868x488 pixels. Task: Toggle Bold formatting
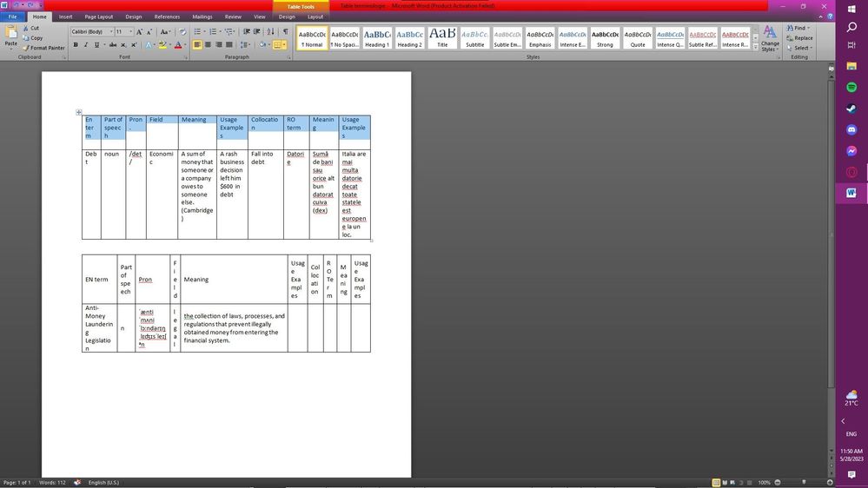76,45
